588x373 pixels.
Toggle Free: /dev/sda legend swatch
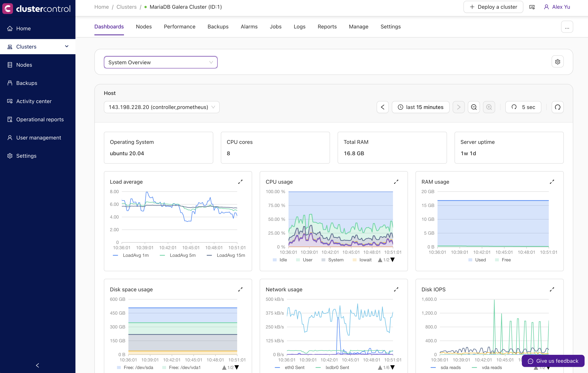pos(119,368)
